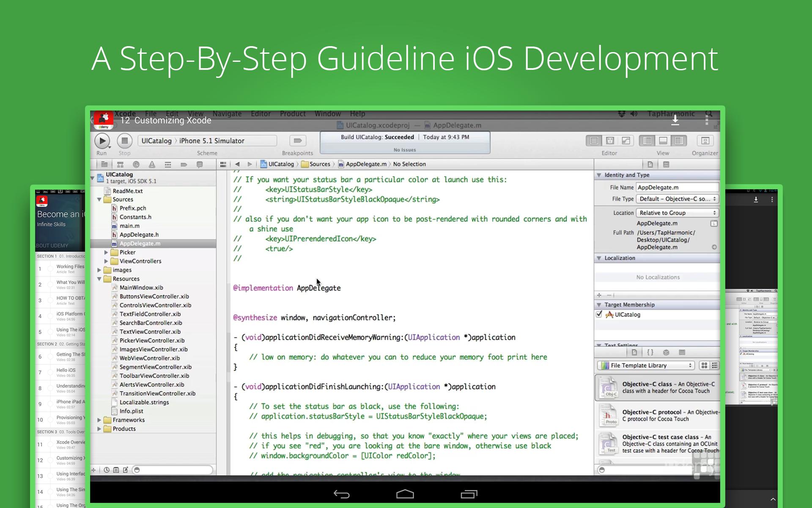
Task: Select the Objective-C protocol template
Action: pos(658,415)
